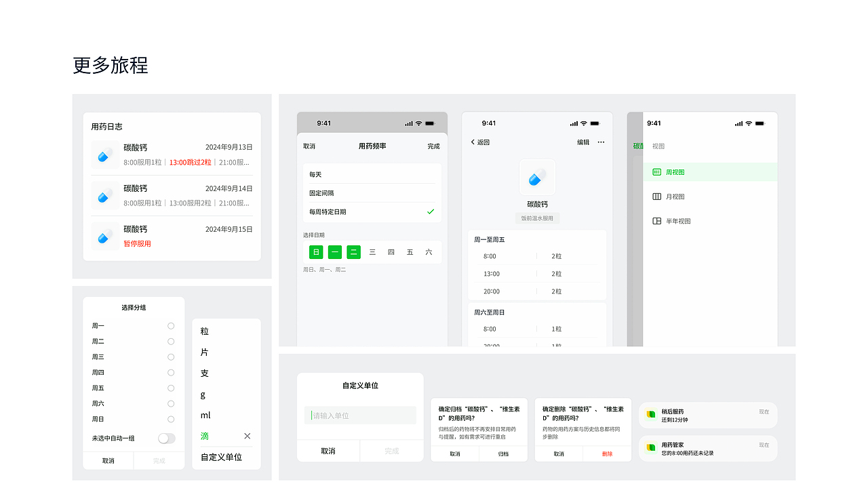Click 完成 in the 自定义单位 dialog
Screen dimensions: 868x488
[392, 451]
